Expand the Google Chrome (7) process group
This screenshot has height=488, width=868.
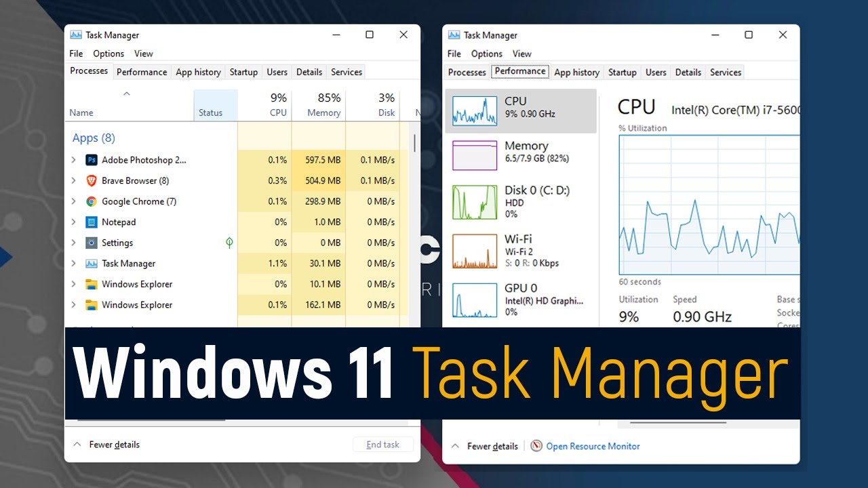(x=73, y=201)
